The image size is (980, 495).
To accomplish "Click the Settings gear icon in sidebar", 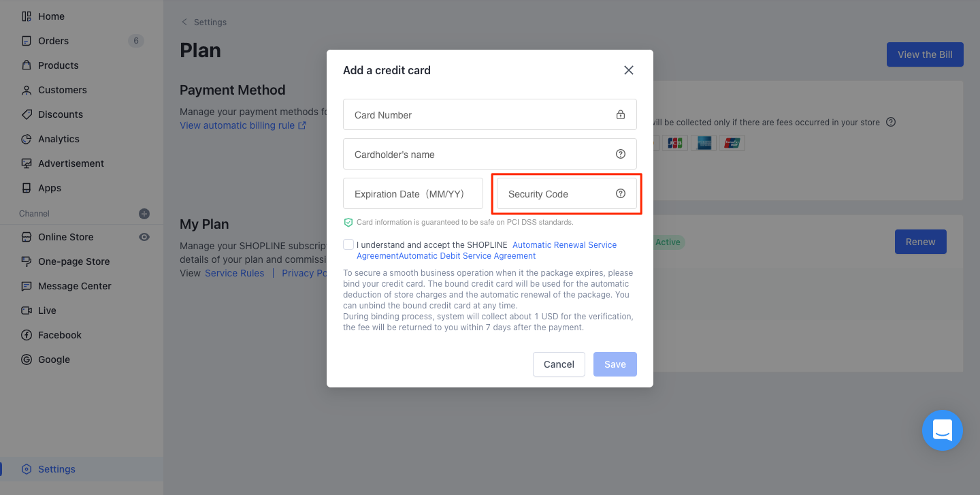I will (27, 469).
